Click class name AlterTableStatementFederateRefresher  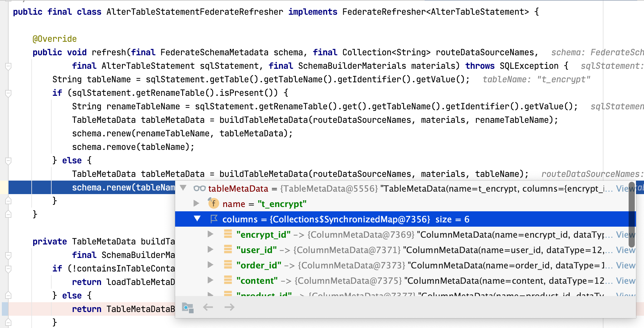[195, 12]
